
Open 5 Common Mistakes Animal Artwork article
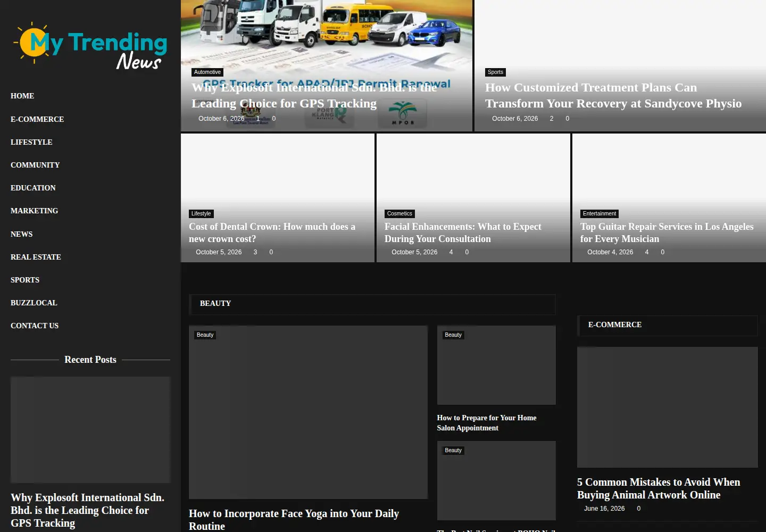tap(659, 488)
